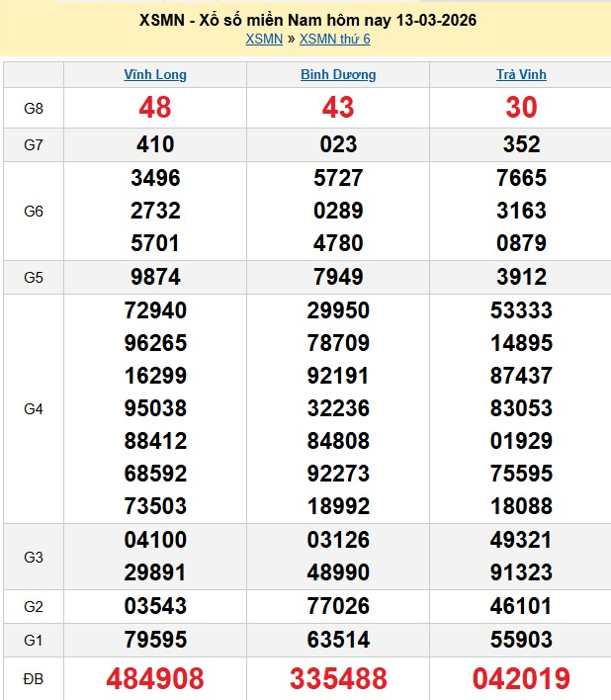Click G4 number 72940
This screenshot has height=700, width=611.
[x=155, y=310]
